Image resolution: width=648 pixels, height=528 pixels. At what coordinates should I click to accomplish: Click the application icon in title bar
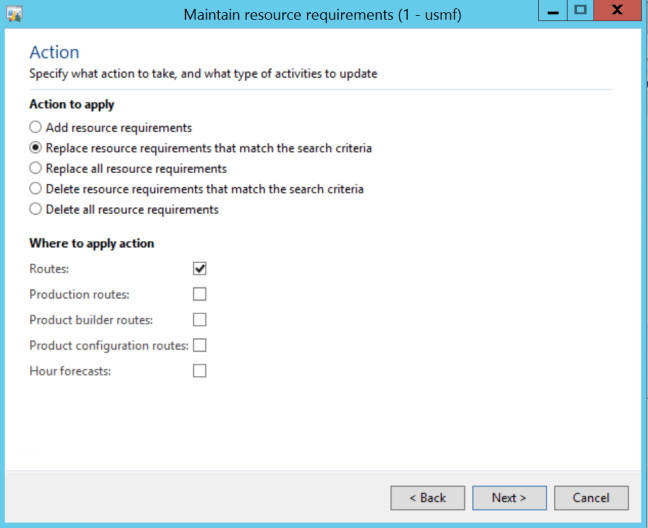[14, 14]
